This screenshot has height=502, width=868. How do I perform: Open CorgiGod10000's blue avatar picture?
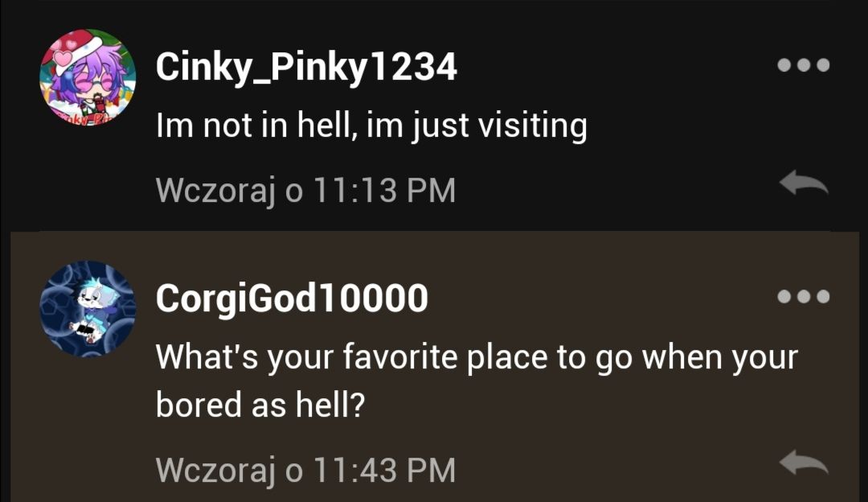point(88,309)
